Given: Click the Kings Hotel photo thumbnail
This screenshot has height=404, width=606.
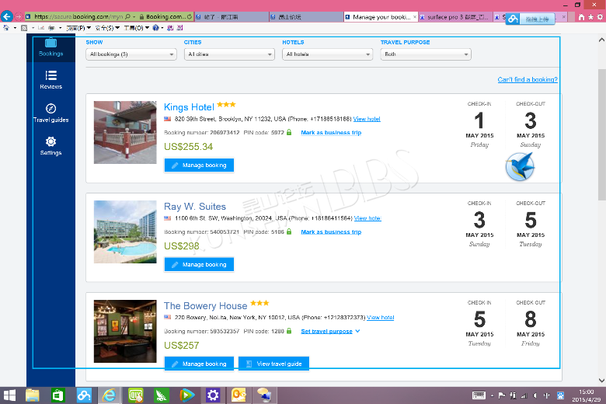Looking at the screenshot, I should pos(125,132).
